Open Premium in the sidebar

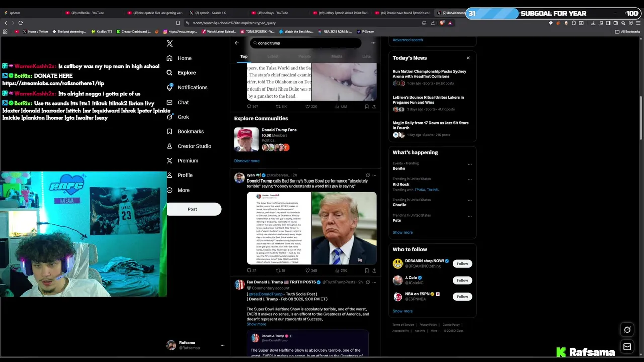[x=182, y=161]
